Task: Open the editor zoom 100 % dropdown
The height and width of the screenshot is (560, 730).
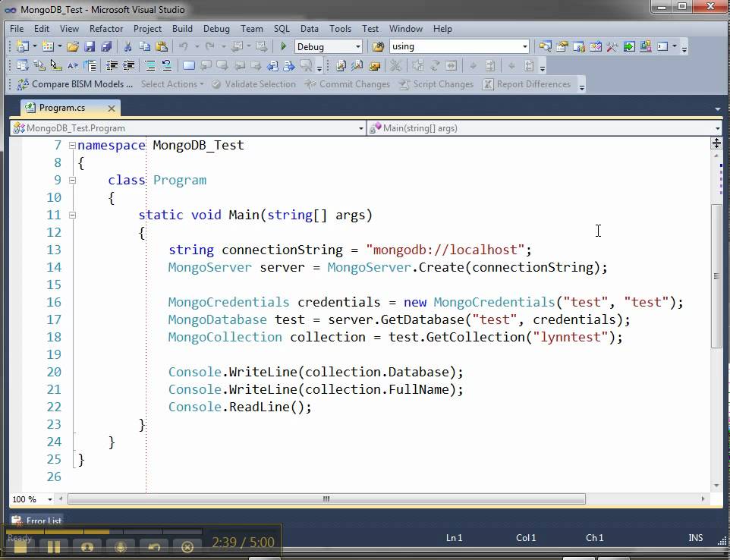Action: click(50, 499)
